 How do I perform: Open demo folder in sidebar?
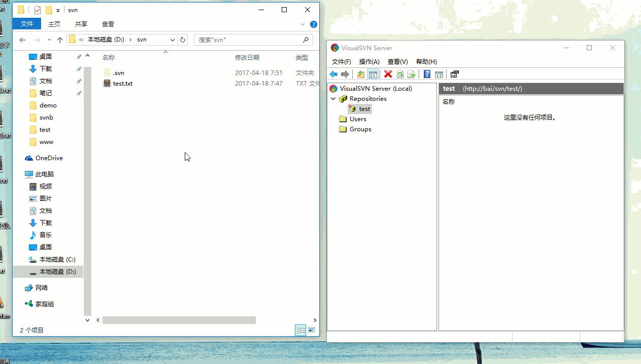coord(48,105)
